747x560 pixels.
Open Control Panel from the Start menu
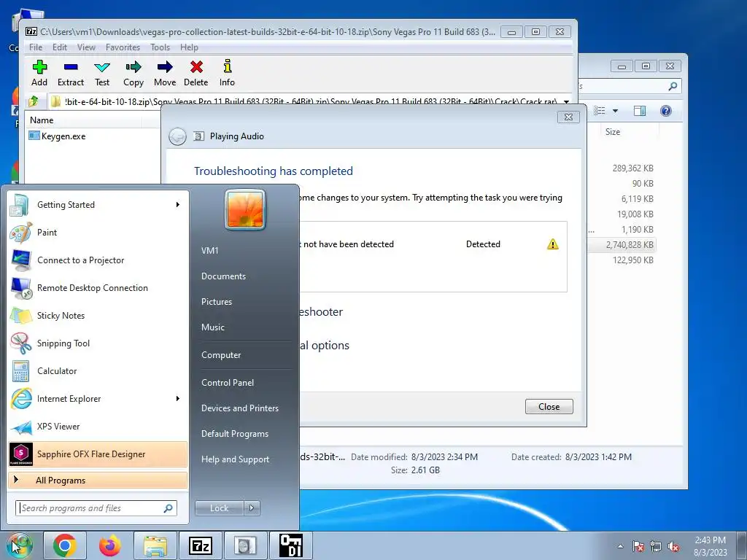pos(228,383)
